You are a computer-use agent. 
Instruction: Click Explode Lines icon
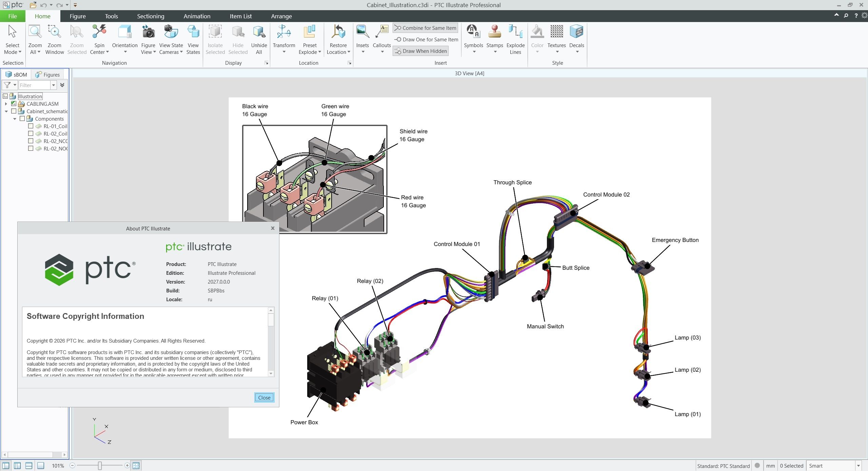click(515, 32)
